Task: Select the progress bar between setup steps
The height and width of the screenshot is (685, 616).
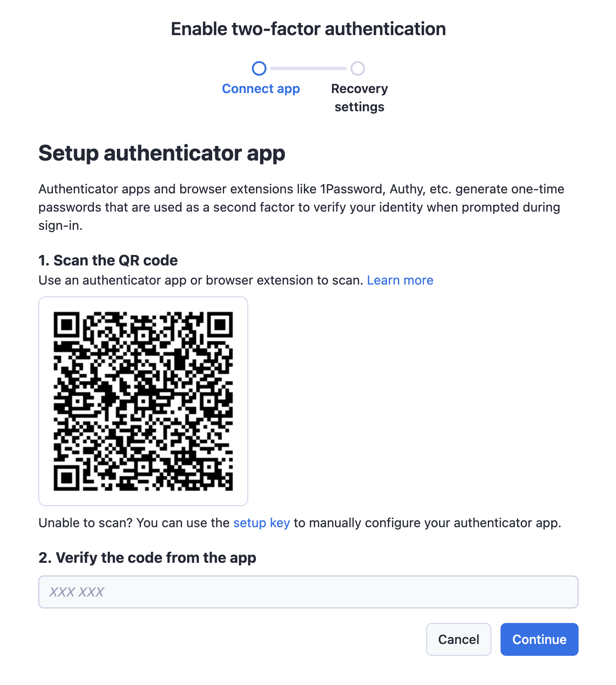Action: [309, 68]
